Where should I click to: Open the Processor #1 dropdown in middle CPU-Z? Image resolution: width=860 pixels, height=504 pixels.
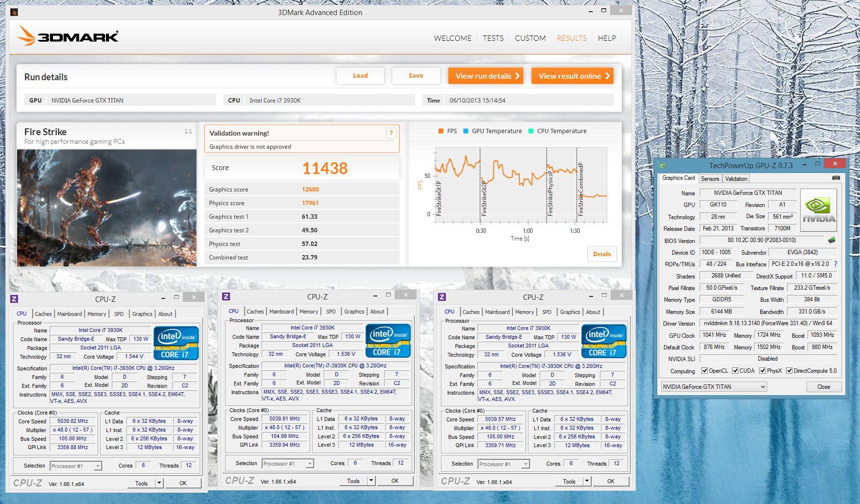click(288, 464)
